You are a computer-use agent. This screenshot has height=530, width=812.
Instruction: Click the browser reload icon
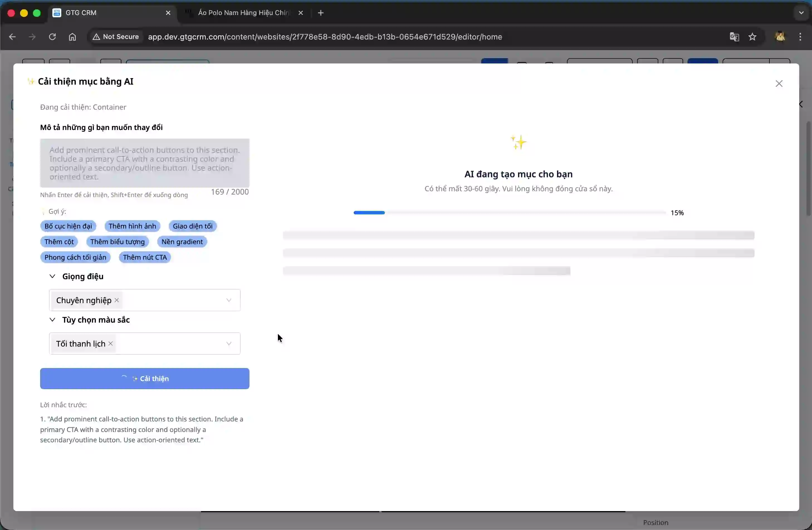(52, 37)
